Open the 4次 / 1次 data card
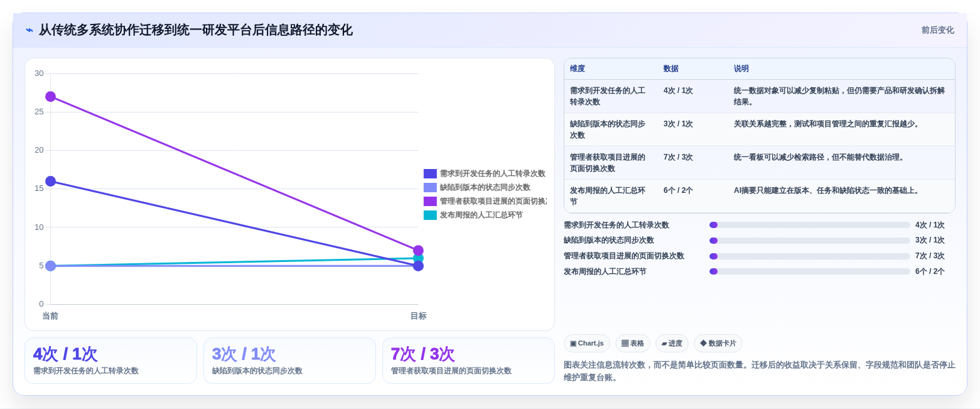 pos(110,361)
